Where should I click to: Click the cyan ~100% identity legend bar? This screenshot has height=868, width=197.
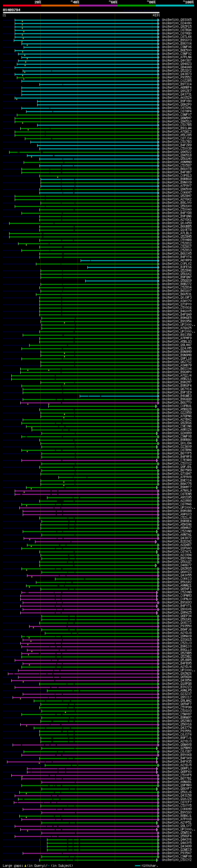(x=175, y=6)
